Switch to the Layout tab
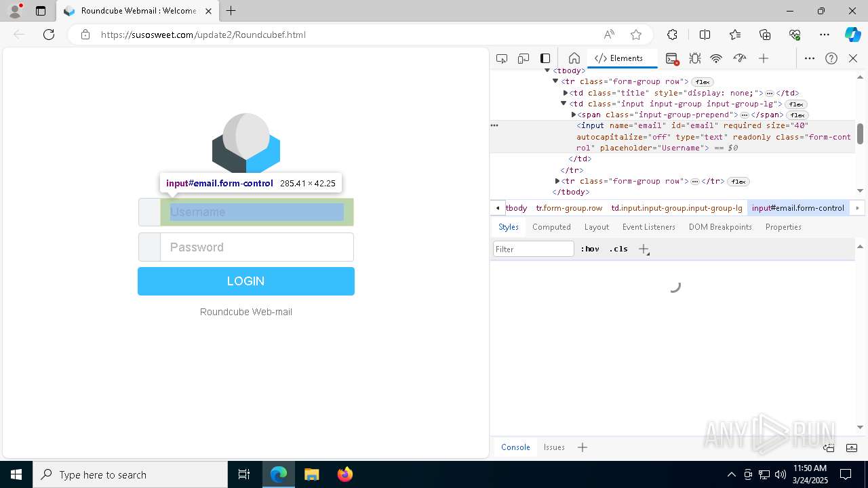 click(x=597, y=227)
